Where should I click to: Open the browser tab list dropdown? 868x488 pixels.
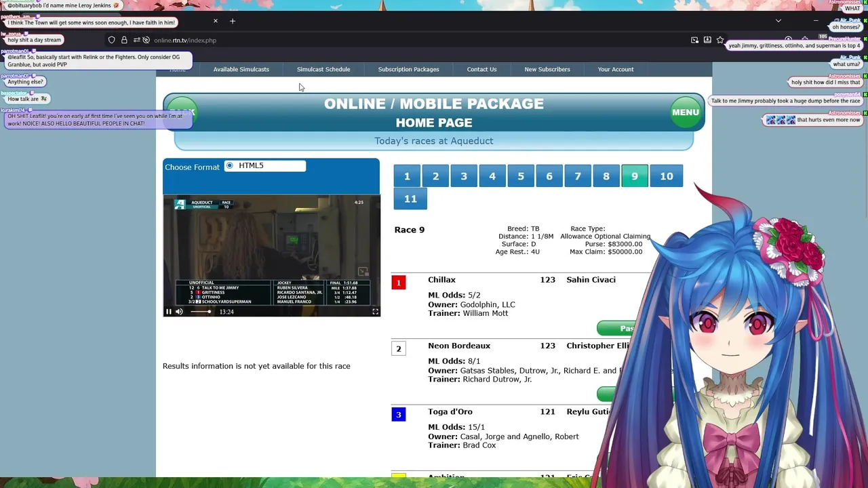tap(778, 21)
